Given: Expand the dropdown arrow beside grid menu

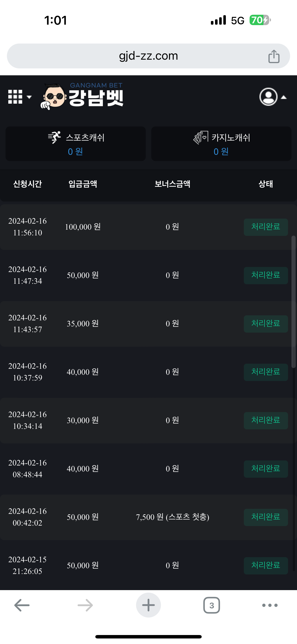Looking at the screenshot, I should pos(29,97).
